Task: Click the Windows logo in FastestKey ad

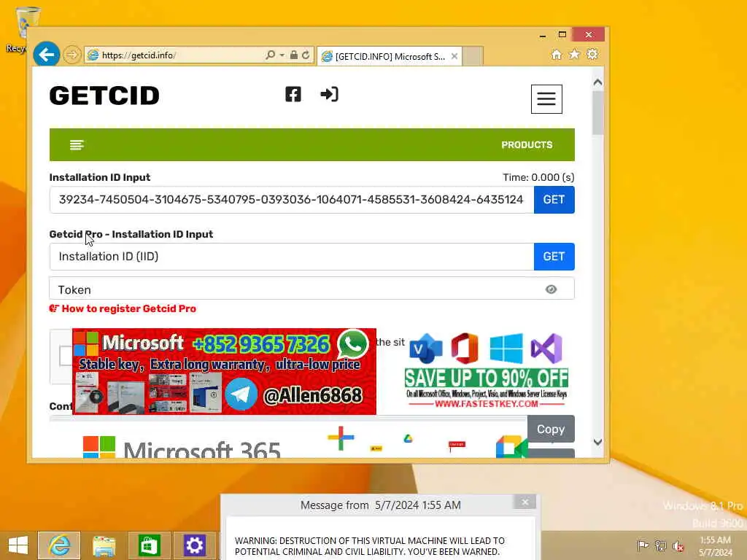Action: (x=506, y=348)
